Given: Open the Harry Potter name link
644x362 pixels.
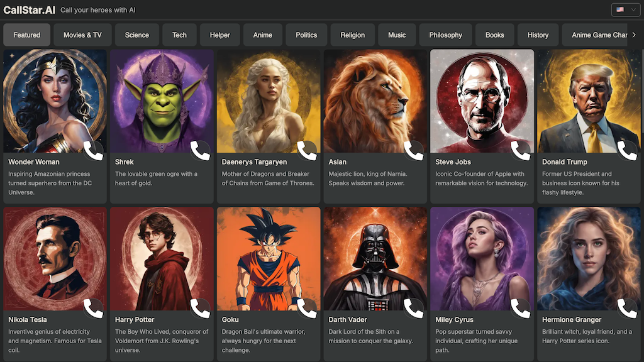Looking at the screenshot, I should click(x=135, y=319).
